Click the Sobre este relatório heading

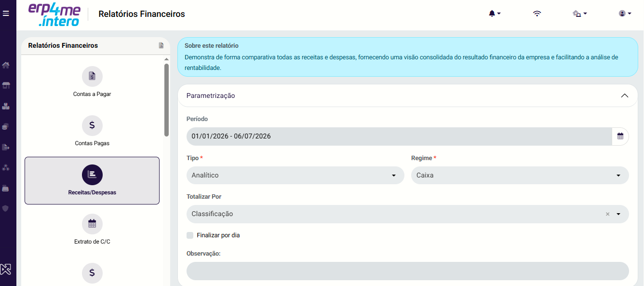212,46
